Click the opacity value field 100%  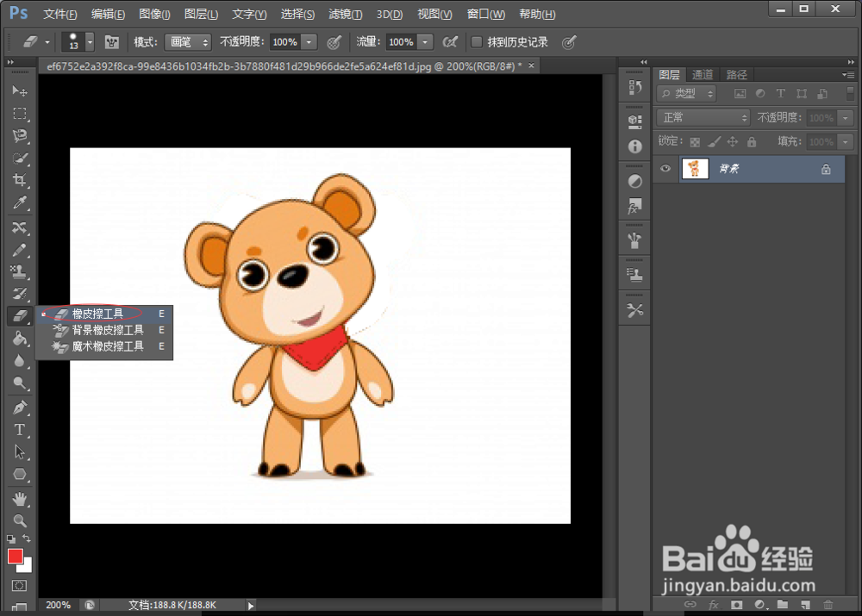coord(284,41)
